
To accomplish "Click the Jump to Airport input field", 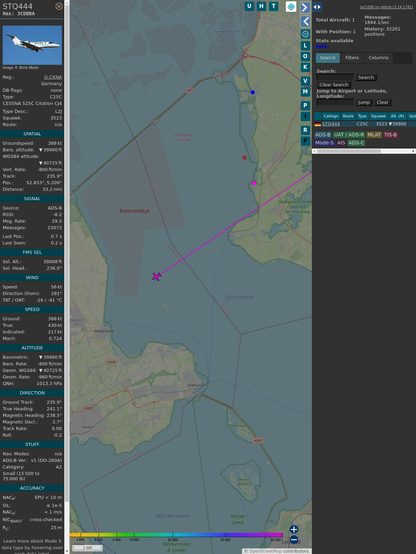I will tap(335, 102).
